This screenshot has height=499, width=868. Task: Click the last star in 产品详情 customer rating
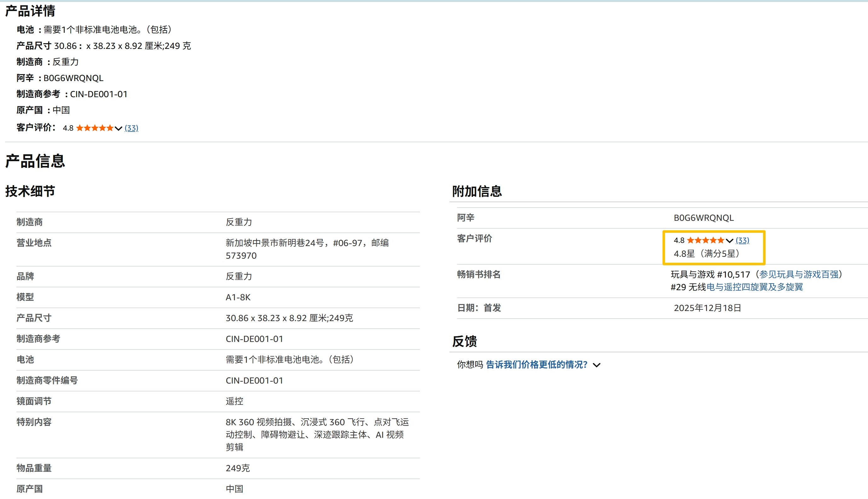click(x=110, y=128)
